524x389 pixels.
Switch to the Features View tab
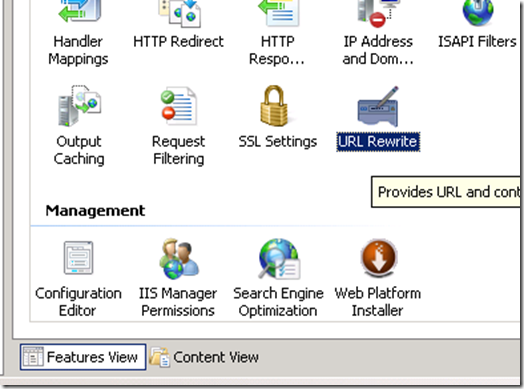tap(83, 357)
